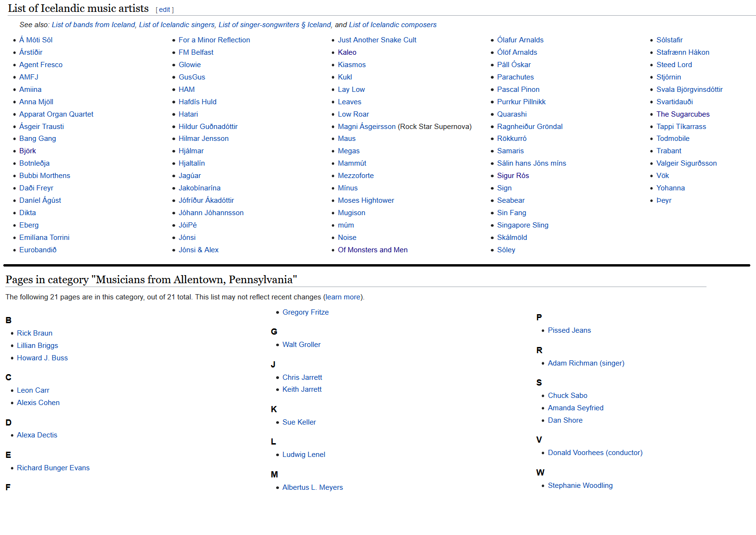Go to the Sigur Rós article
Viewport: 756px width, 535px height.
tap(513, 176)
